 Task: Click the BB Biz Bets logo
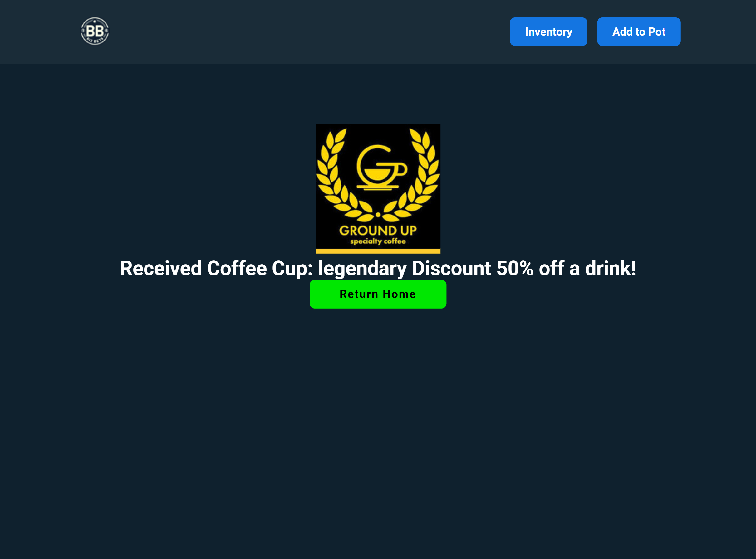pos(95,32)
